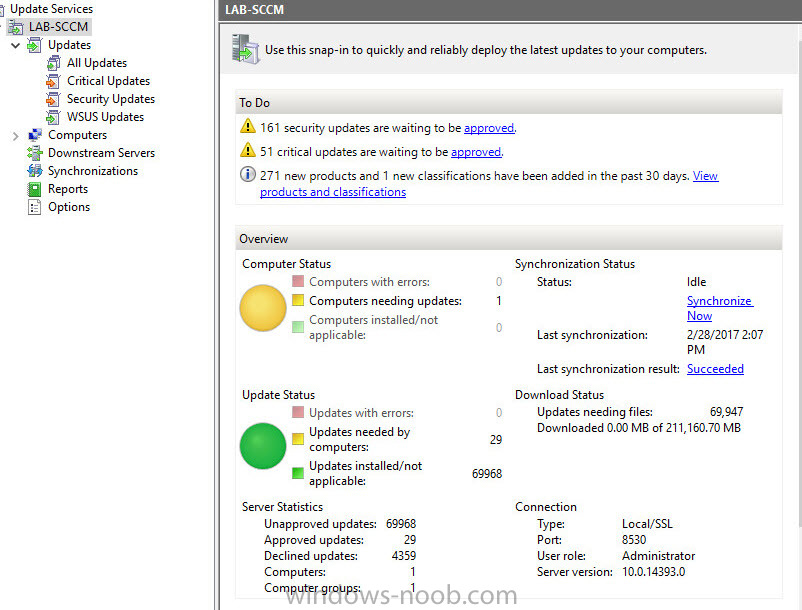This screenshot has width=802, height=610.
Task: Click the Options list icon
Action: pos(34,207)
